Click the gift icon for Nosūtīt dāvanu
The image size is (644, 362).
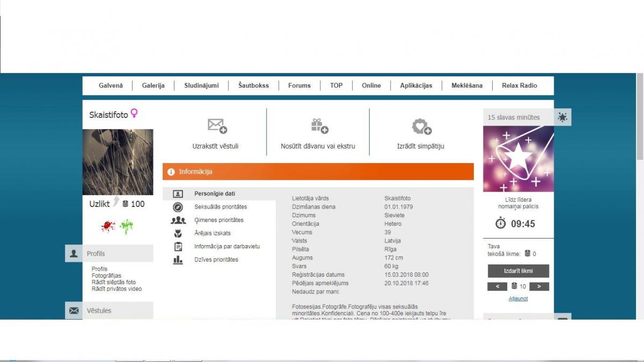coord(319,126)
